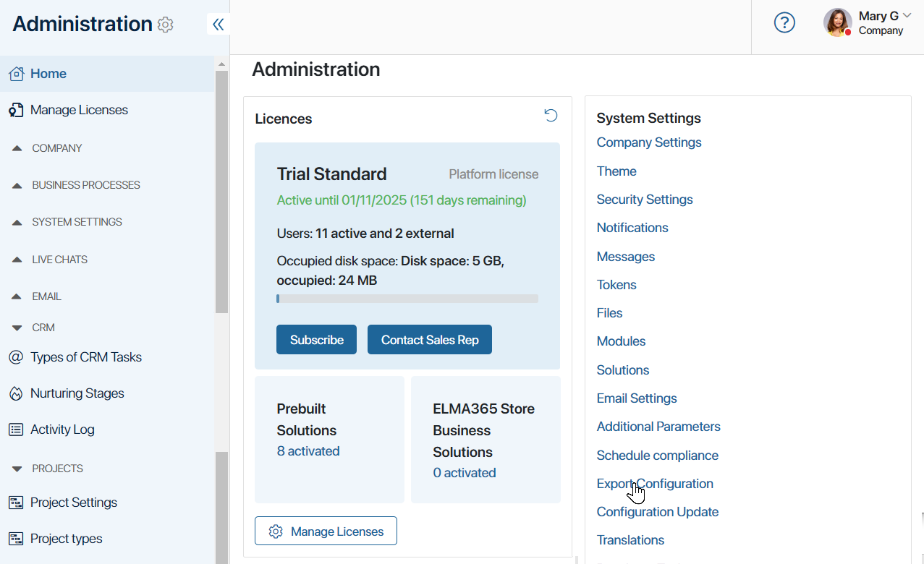Click the Subscribe button
This screenshot has height=564, width=924.
tap(316, 340)
